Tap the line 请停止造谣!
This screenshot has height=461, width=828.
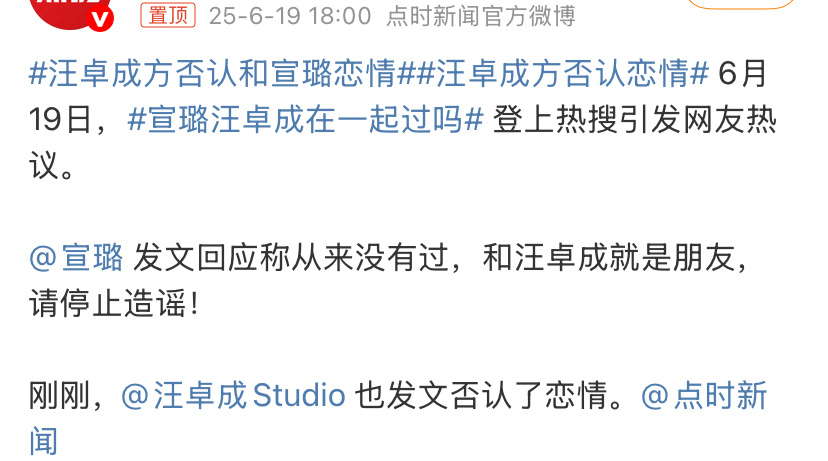[114, 304]
